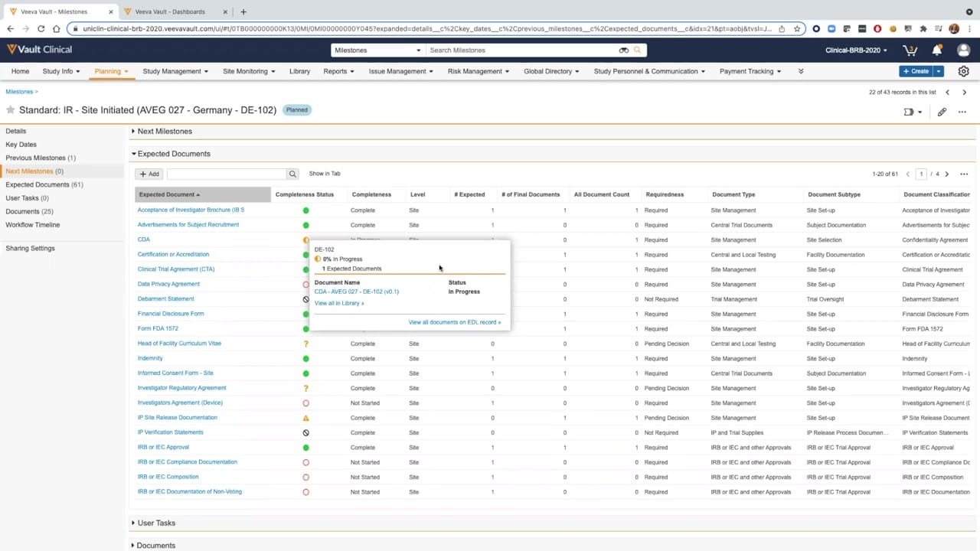The height and width of the screenshot is (551, 980).
Task: Open notifications bell icon
Action: tap(936, 50)
